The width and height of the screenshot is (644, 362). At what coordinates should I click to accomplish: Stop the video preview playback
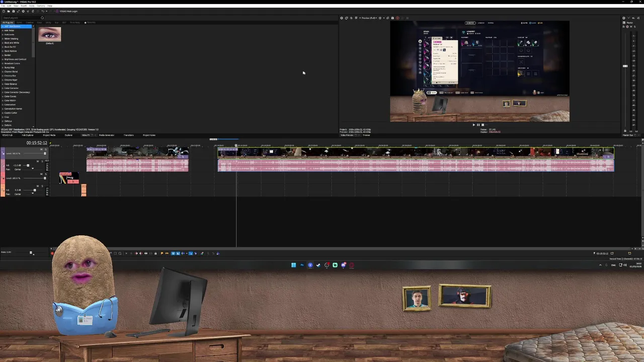click(x=482, y=125)
